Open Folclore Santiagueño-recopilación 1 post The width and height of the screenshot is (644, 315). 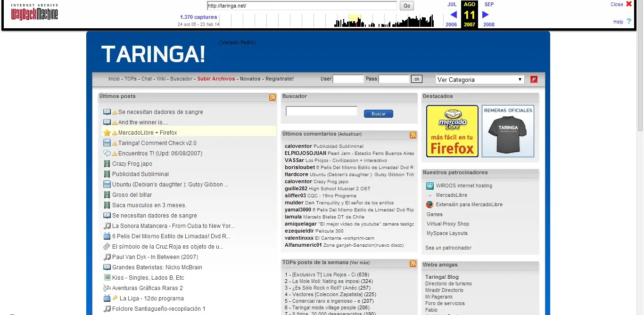pos(159,309)
